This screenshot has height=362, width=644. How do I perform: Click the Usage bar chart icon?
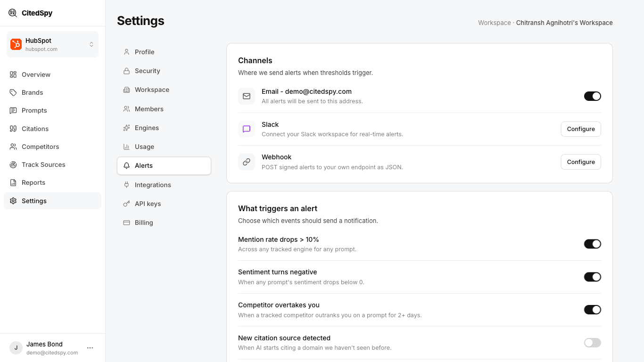pyautogui.click(x=126, y=147)
